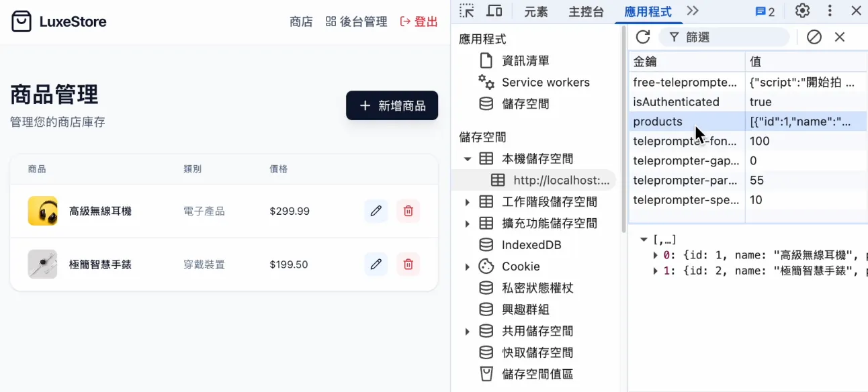
Task: Click the 新增商品 button
Action: coord(392,105)
